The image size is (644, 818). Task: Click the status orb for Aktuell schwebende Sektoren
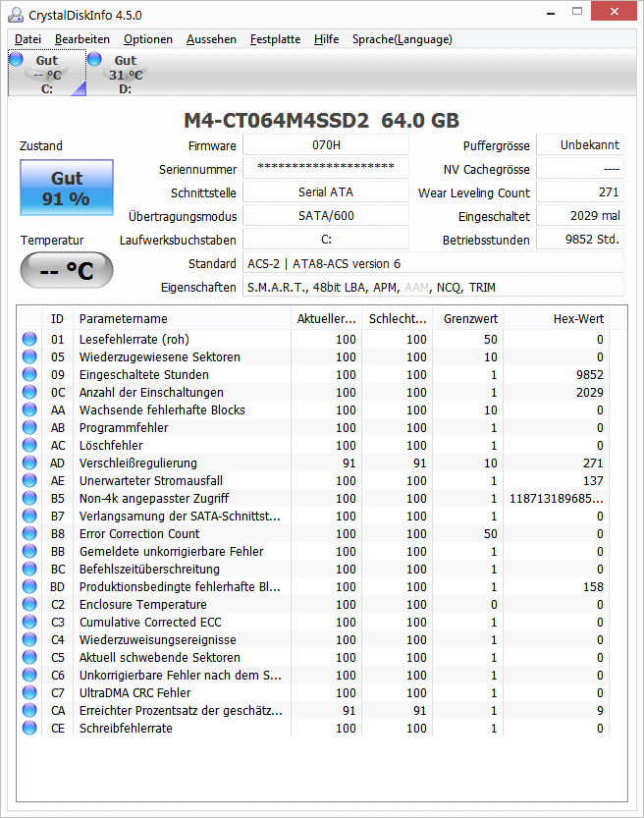click(29, 657)
